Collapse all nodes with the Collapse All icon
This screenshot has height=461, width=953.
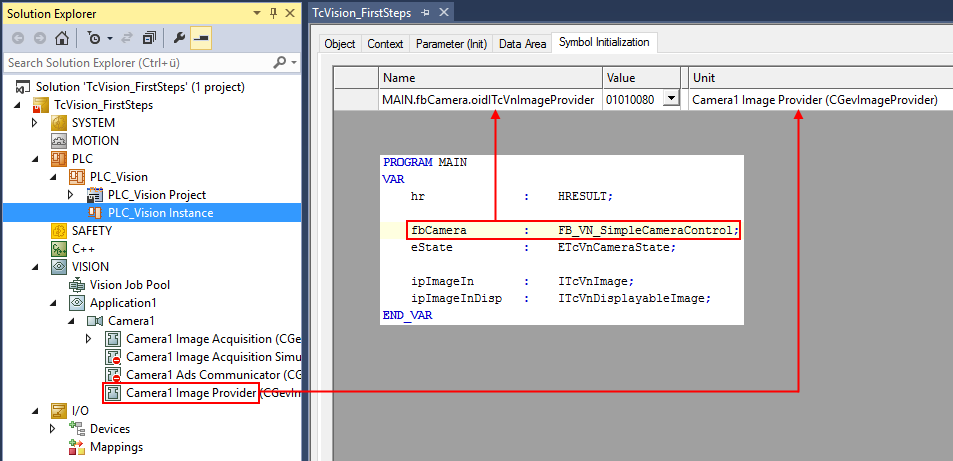coord(150,38)
